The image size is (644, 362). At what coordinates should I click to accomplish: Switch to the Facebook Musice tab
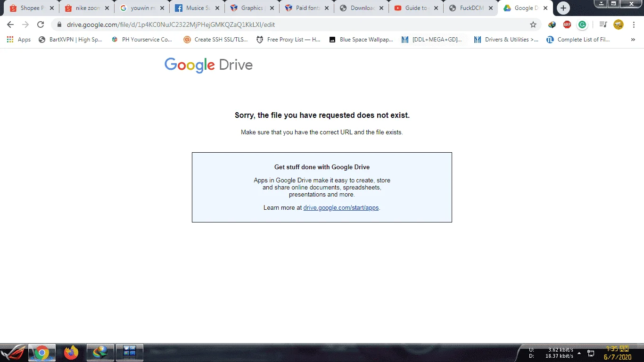197,8
